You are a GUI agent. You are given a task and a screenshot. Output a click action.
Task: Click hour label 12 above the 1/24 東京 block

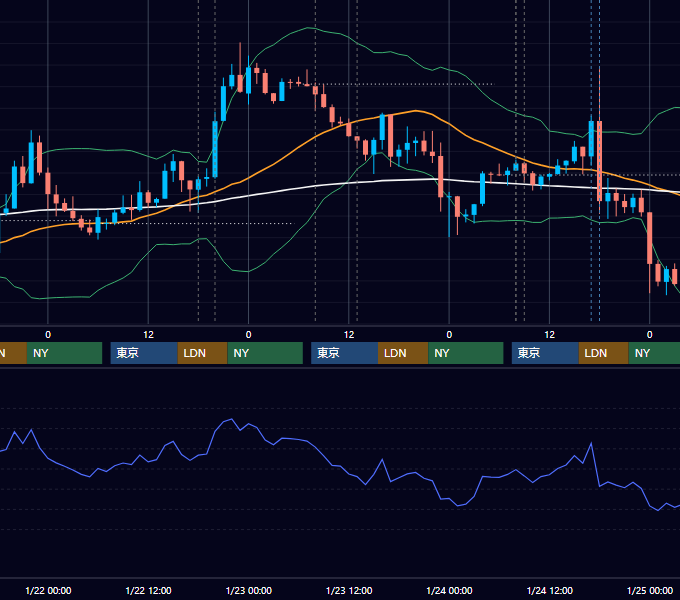(x=549, y=335)
